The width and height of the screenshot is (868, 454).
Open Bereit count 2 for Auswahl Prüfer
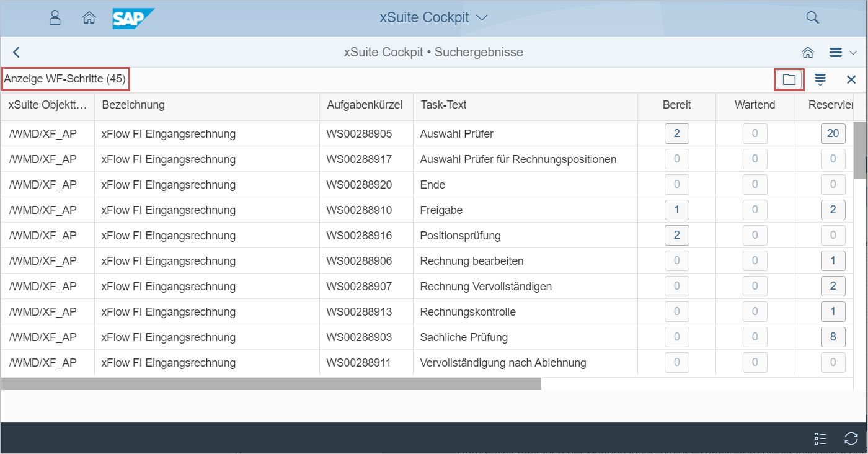[676, 133]
